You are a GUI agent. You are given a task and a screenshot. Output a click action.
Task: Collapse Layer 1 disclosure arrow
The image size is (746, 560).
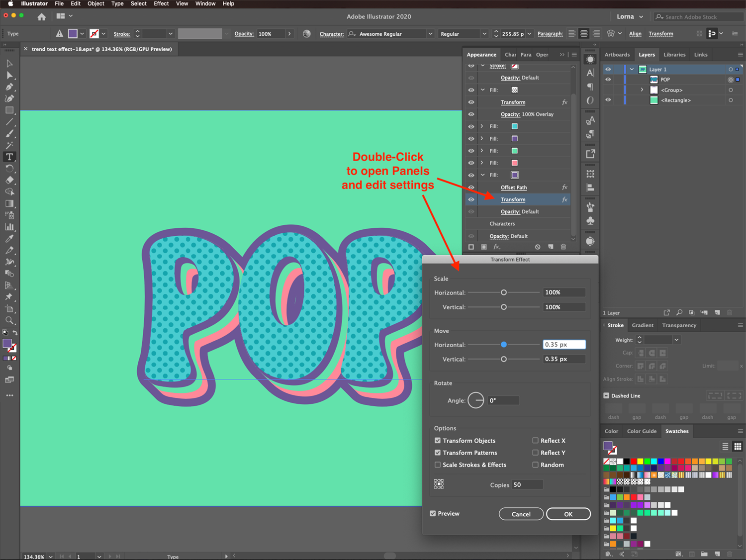pos(632,70)
